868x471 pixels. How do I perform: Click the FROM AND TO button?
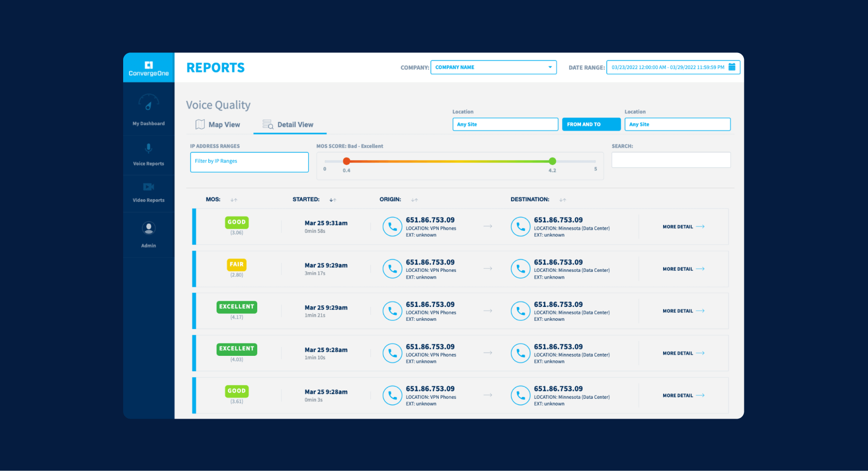[592, 125]
